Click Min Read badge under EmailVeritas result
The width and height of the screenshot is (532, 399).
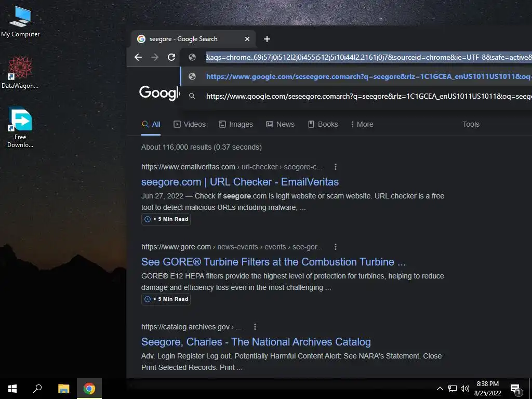[x=166, y=219]
